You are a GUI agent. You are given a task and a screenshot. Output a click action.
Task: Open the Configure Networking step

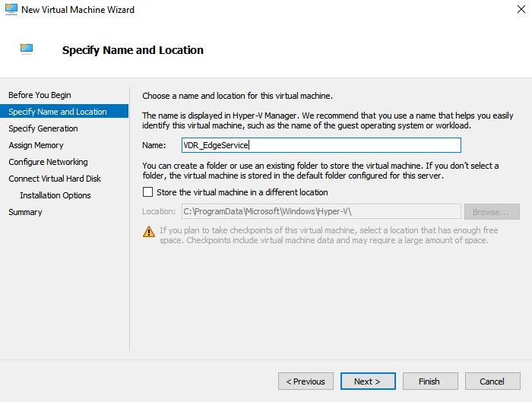48,162
